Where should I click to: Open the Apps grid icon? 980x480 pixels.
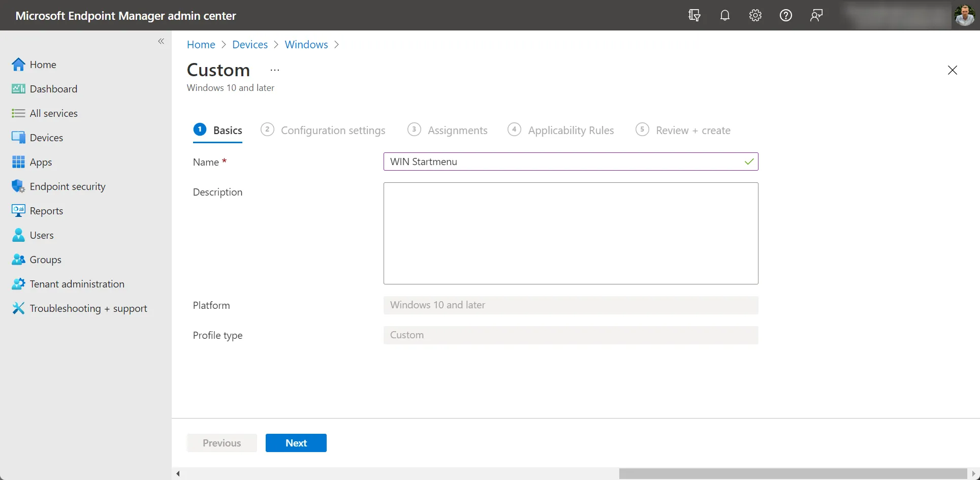point(18,162)
